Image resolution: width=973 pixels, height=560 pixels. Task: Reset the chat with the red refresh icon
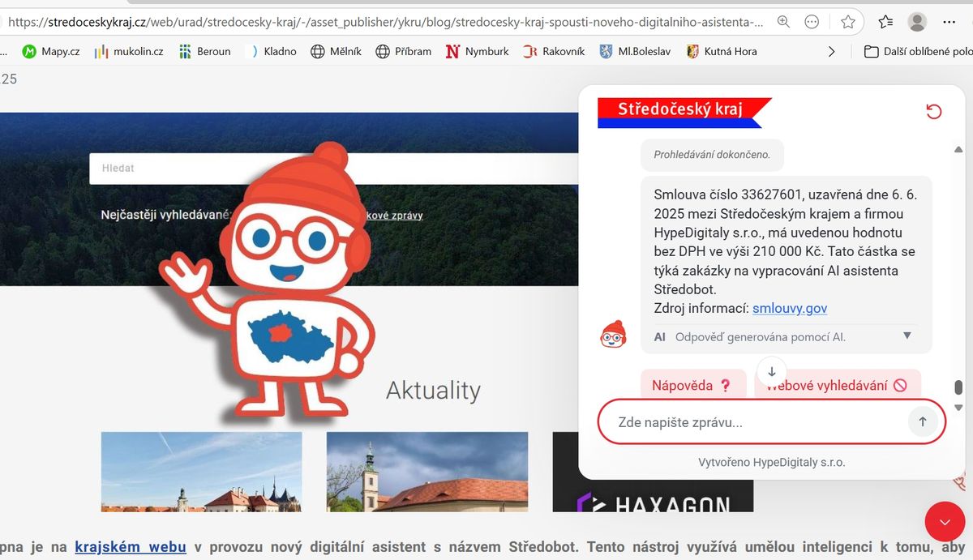tap(934, 111)
